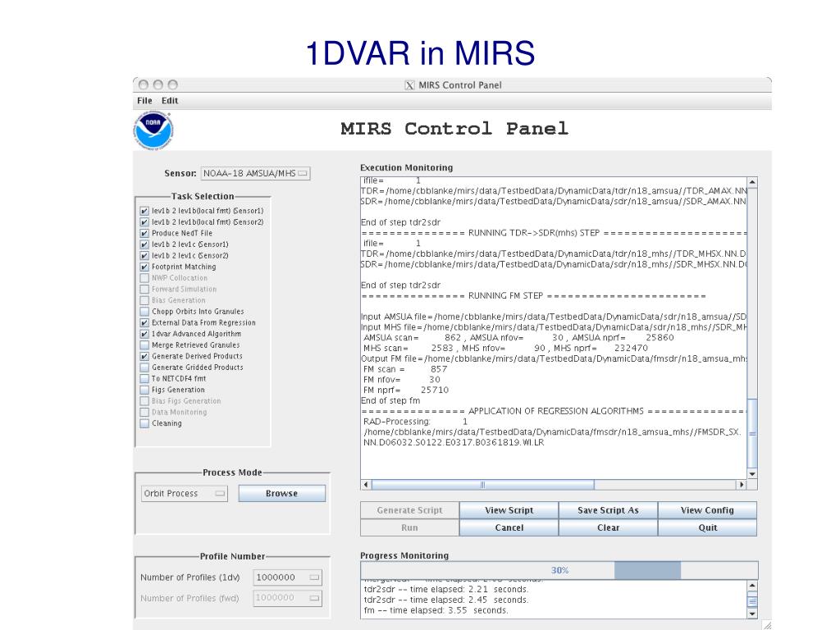Image resolution: width=840 pixels, height=630 pixels.
Task: Toggle lev1b 2 lev1c (Sensor1) checkbox
Action: tap(144, 244)
